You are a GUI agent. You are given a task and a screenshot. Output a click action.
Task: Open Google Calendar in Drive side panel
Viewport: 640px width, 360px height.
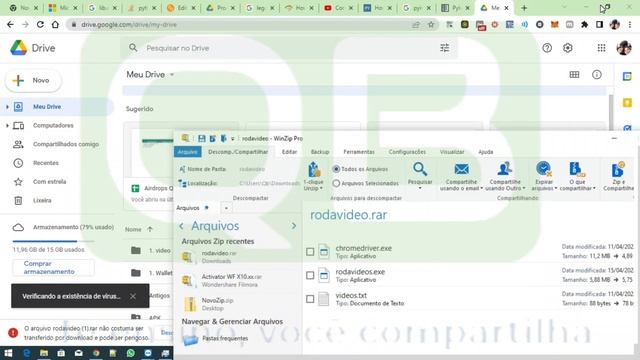[627, 76]
